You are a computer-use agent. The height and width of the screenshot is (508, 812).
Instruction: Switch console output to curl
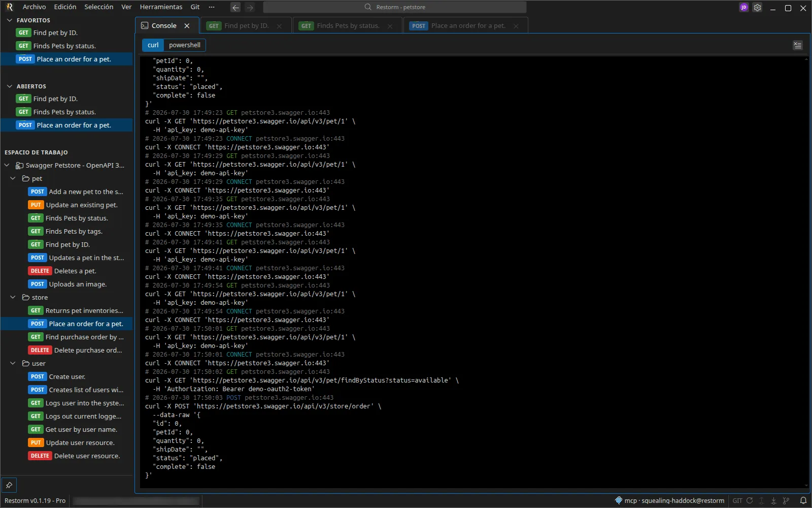[153, 45]
